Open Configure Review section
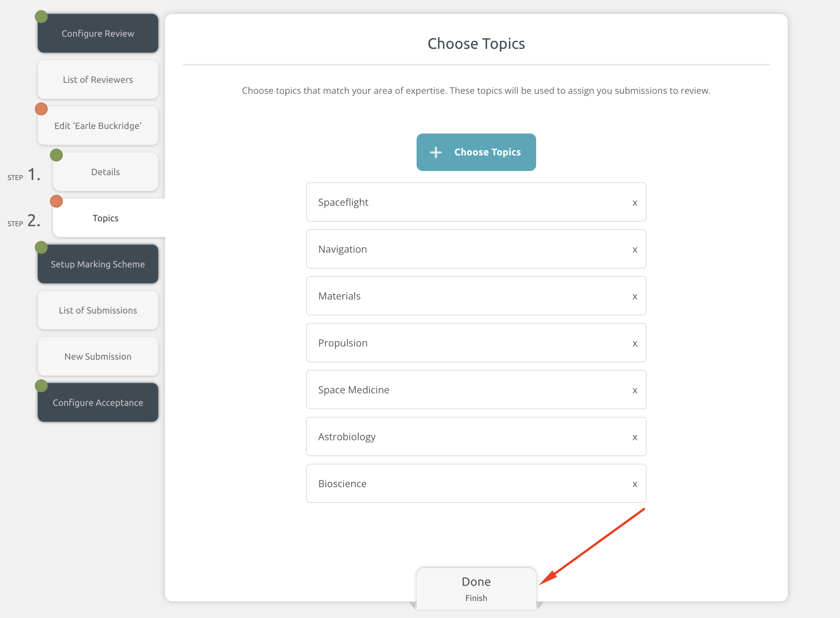The image size is (840, 618). 98,33
